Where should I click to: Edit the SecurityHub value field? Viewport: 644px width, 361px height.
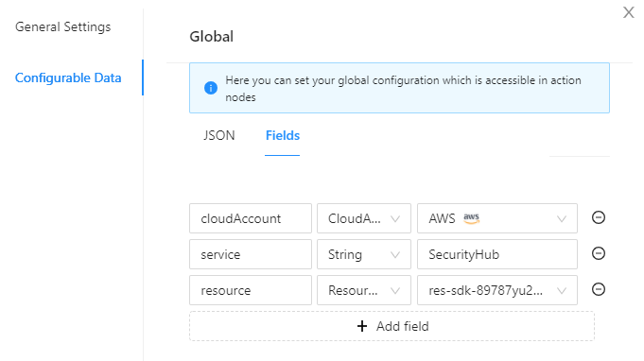click(497, 254)
